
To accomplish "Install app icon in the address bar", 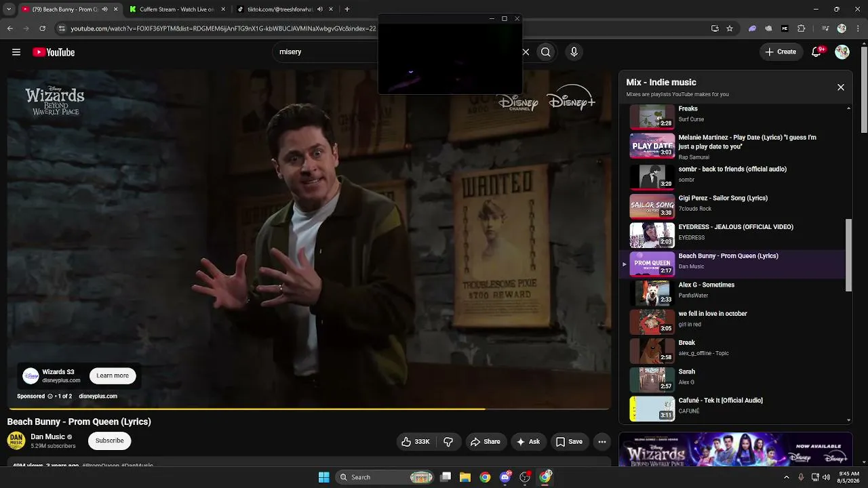I will click(x=715, y=28).
